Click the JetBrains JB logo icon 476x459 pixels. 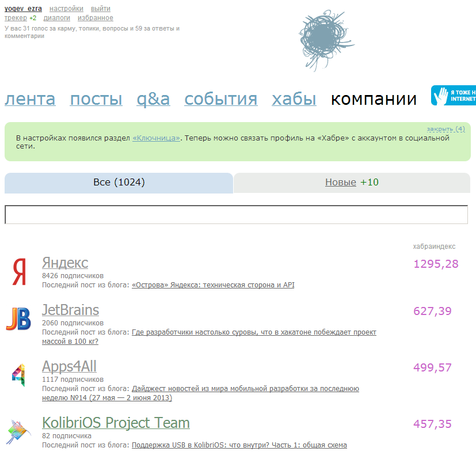tap(18, 318)
